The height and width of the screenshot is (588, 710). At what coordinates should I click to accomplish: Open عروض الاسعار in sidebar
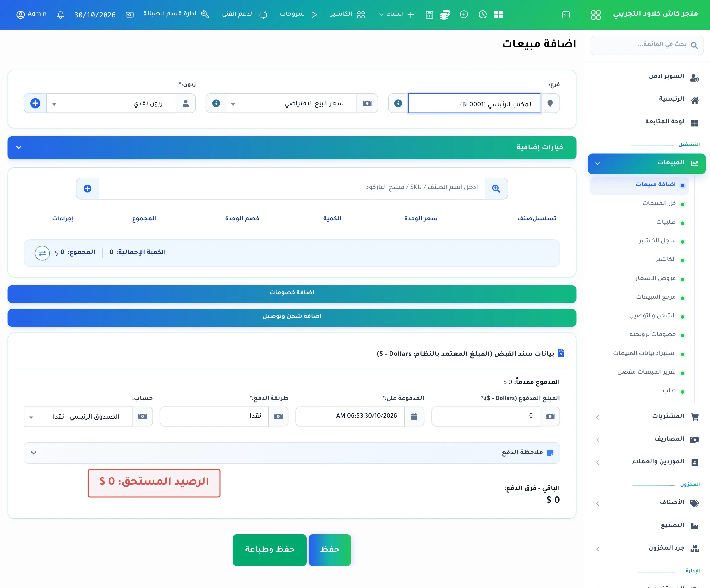tap(655, 278)
